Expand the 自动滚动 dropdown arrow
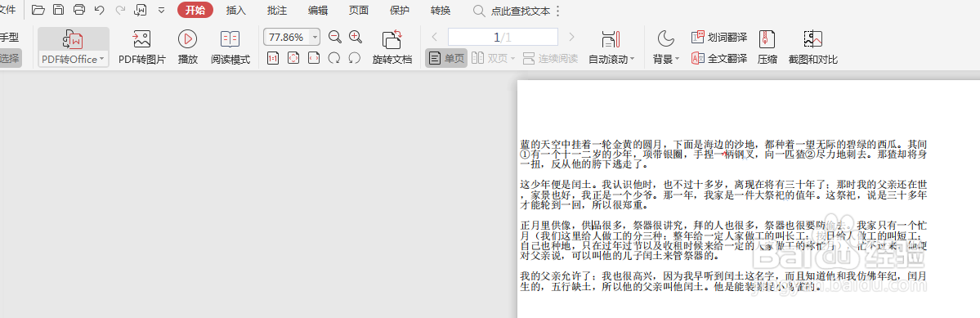The width and height of the screenshot is (980, 318). click(x=632, y=60)
